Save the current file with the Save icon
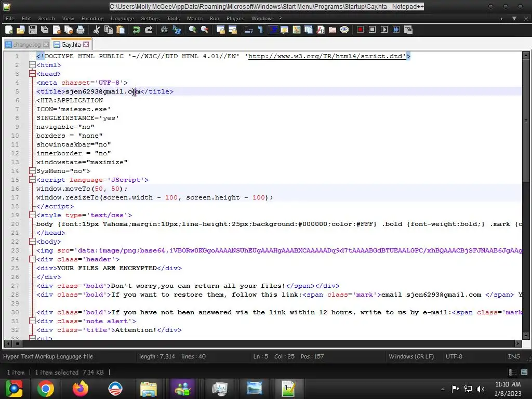 pyautogui.click(x=33, y=30)
